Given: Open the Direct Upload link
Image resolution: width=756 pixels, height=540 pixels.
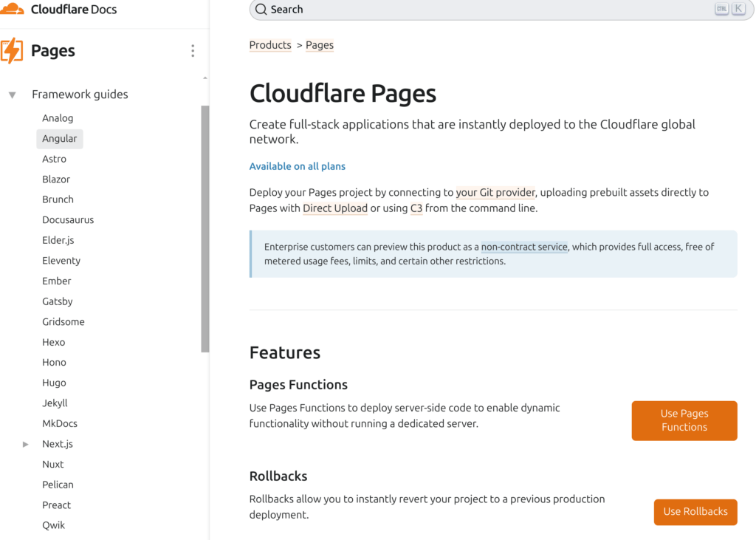Looking at the screenshot, I should [x=335, y=208].
